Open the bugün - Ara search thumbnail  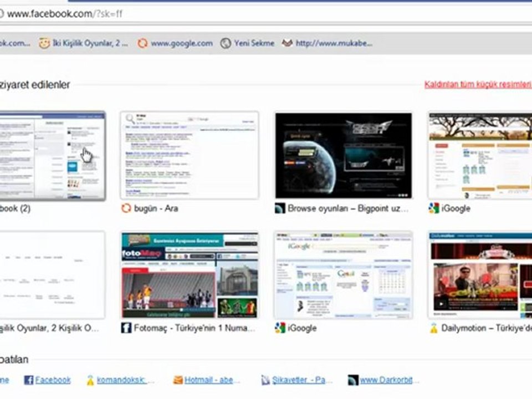[x=190, y=155]
